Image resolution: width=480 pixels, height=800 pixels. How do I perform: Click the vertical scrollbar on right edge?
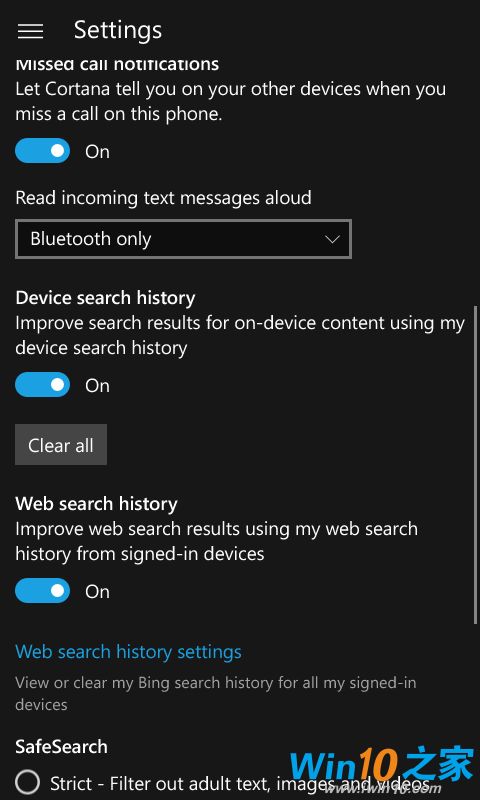pos(476,464)
